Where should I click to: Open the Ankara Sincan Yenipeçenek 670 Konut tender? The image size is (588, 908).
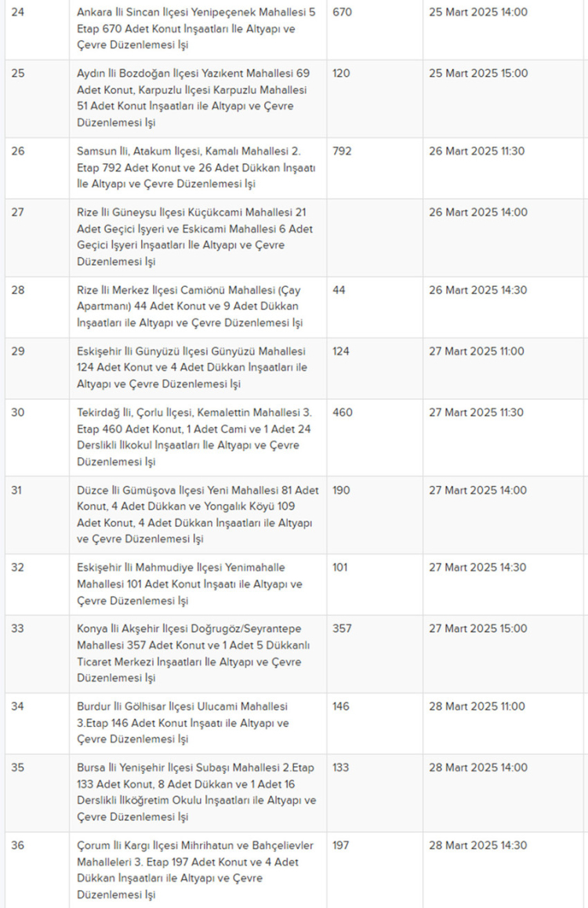[x=196, y=28]
